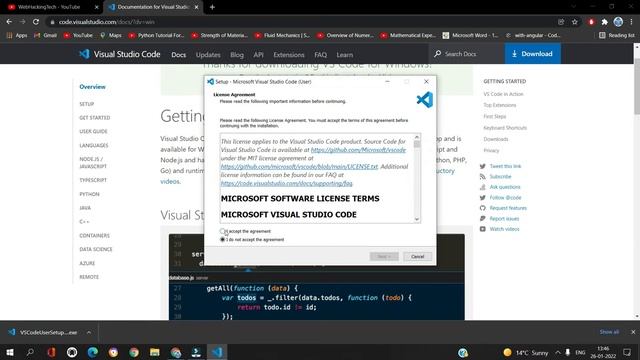Open the FAQ menu item
640x360 pixels.
(320, 55)
